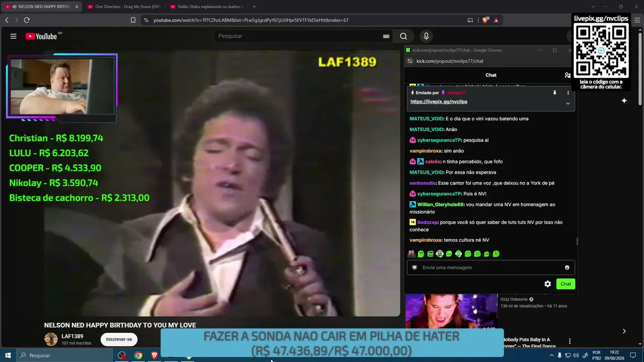Click next arrow on recommended videos shelf
644x362 pixels.
coord(624,331)
